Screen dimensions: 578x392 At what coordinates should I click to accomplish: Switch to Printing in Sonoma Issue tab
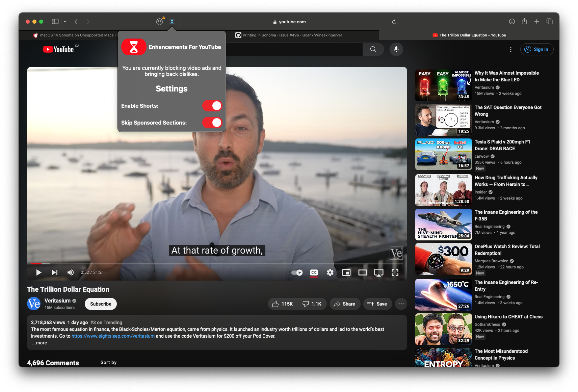pos(289,35)
